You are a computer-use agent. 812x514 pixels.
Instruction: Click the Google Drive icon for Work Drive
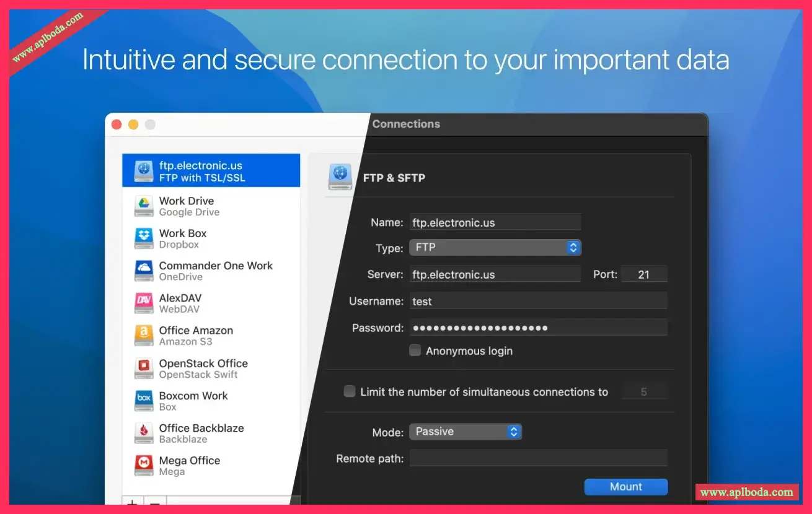click(144, 206)
